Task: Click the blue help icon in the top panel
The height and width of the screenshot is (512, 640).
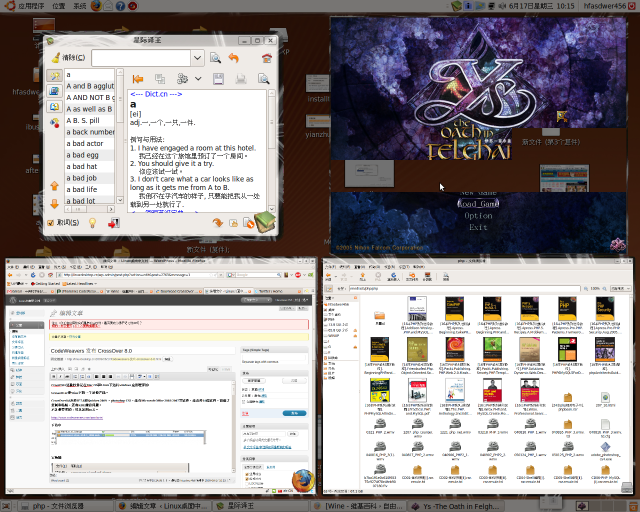Action: (120, 6)
